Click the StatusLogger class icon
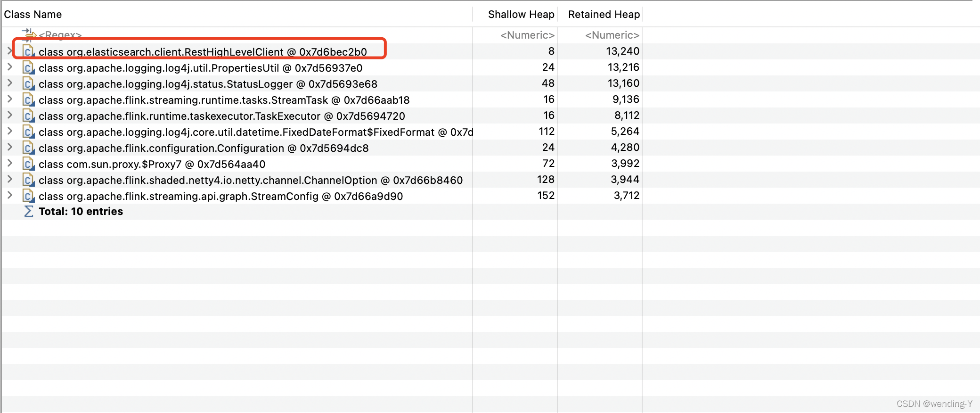The width and height of the screenshot is (980, 413). [29, 84]
